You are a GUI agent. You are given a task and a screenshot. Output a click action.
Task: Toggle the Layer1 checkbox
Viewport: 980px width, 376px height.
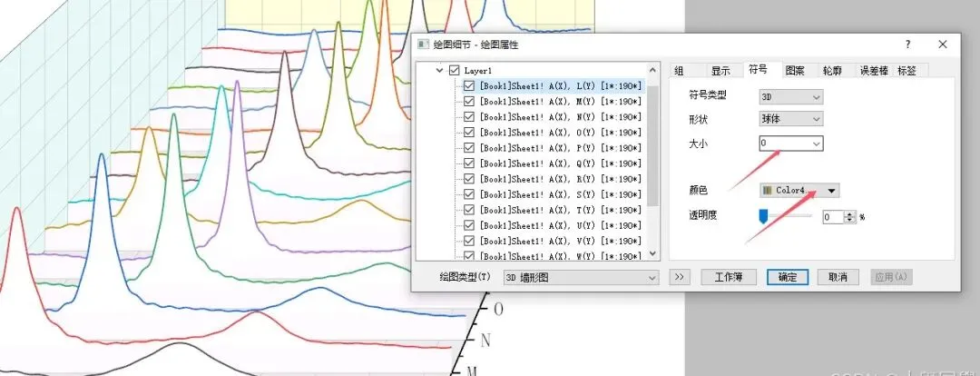click(455, 71)
